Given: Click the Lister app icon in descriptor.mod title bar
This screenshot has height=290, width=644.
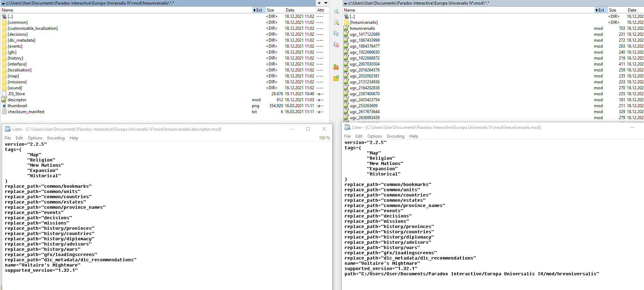Looking at the screenshot, I should [x=7, y=129].
